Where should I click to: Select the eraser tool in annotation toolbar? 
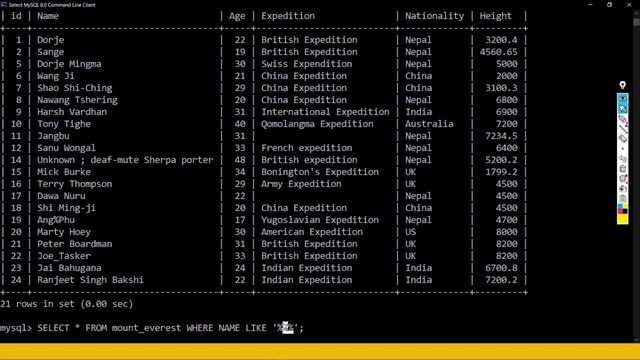622,139
